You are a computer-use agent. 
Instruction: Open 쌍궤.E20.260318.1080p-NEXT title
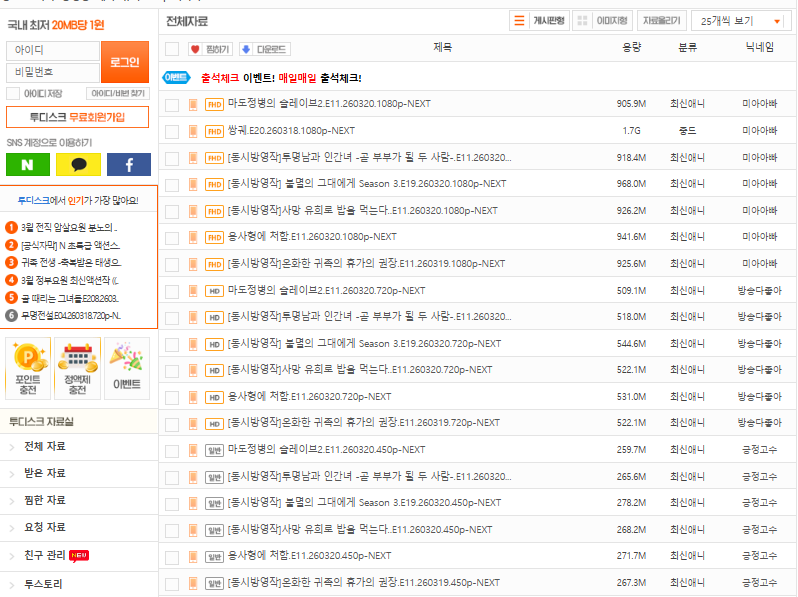pos(291,131)
